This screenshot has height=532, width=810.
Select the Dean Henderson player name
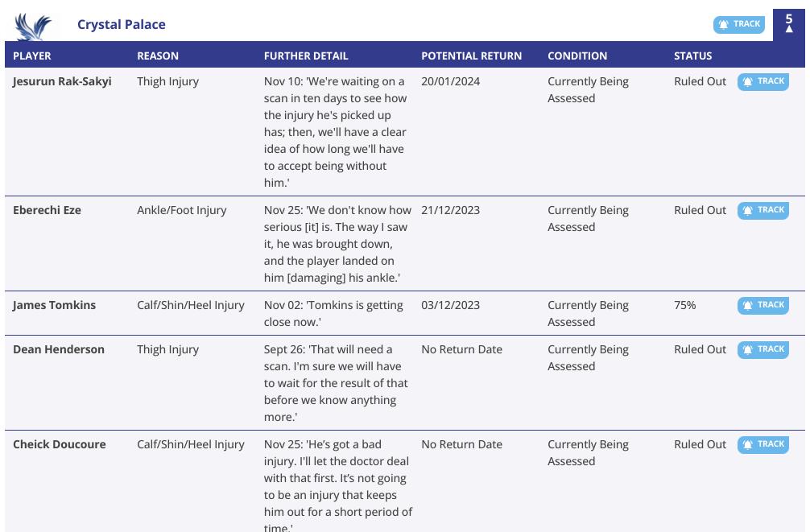pyautogui.click(x=58, y=349)
